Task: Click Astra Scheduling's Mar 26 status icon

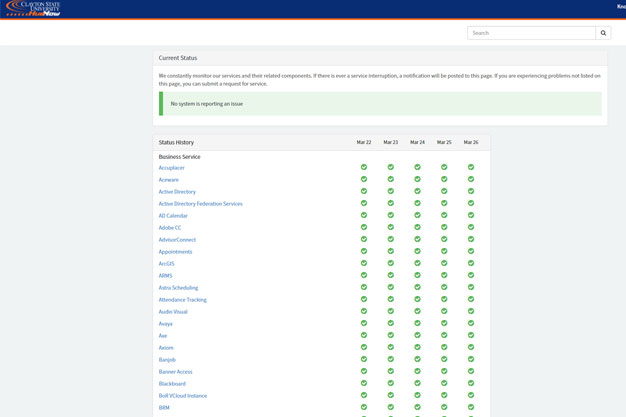Action: pos(471,287)
